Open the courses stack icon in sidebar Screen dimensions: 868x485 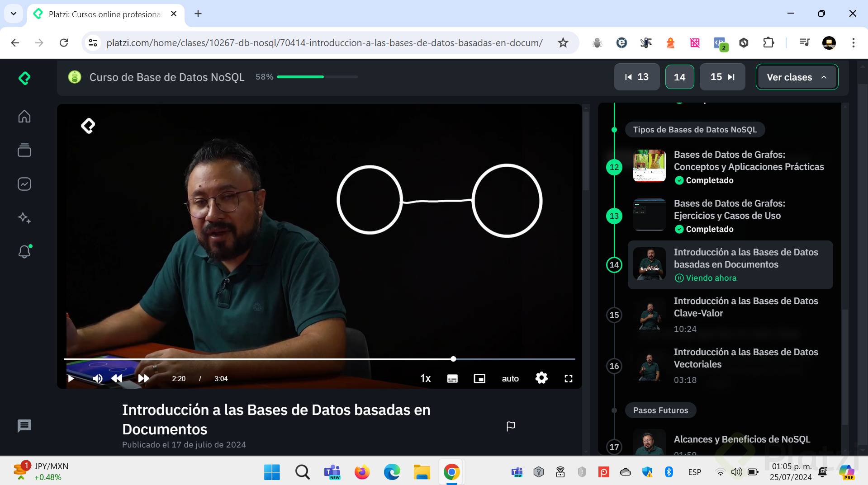point(24,150)
